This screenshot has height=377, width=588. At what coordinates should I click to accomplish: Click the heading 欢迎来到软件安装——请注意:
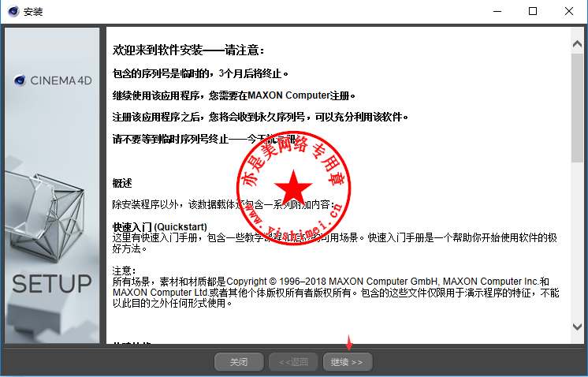[188, 50]
